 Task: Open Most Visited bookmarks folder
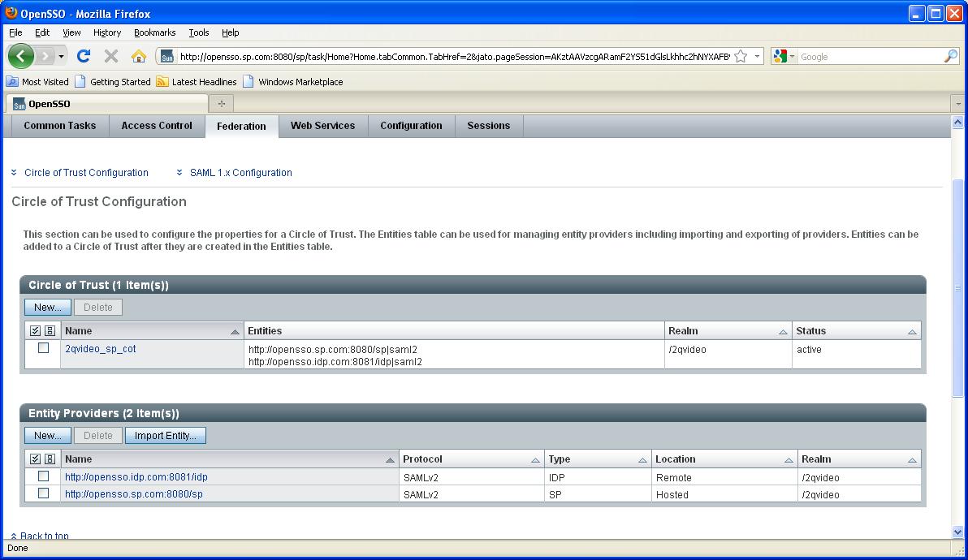(x=37, y=81)
